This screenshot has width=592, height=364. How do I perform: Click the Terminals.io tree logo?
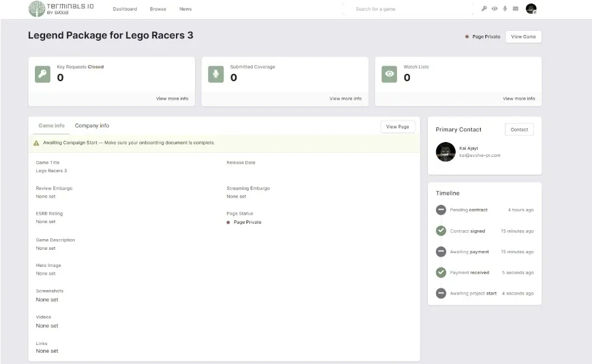37,9
